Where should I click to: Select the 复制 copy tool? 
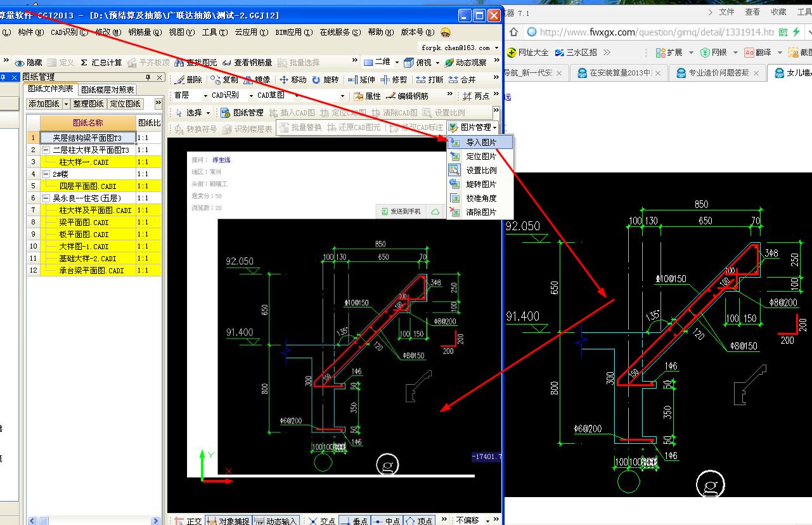coord(225,79)
